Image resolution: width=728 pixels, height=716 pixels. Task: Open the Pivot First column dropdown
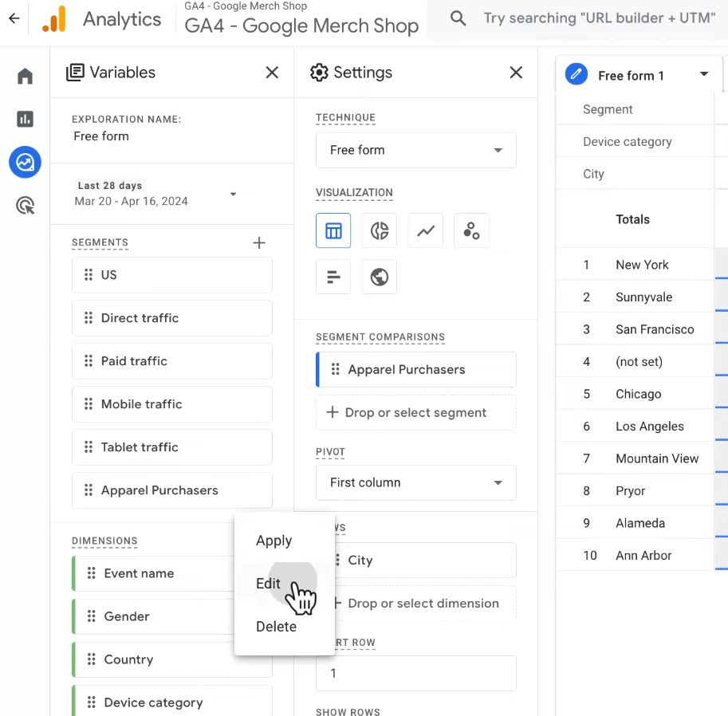click(x=416, y=482)
